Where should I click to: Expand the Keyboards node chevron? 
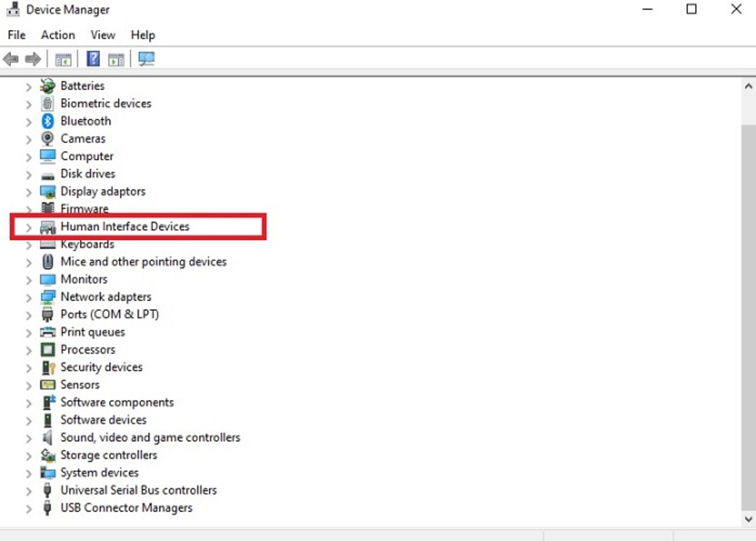(x=28, y=245)
